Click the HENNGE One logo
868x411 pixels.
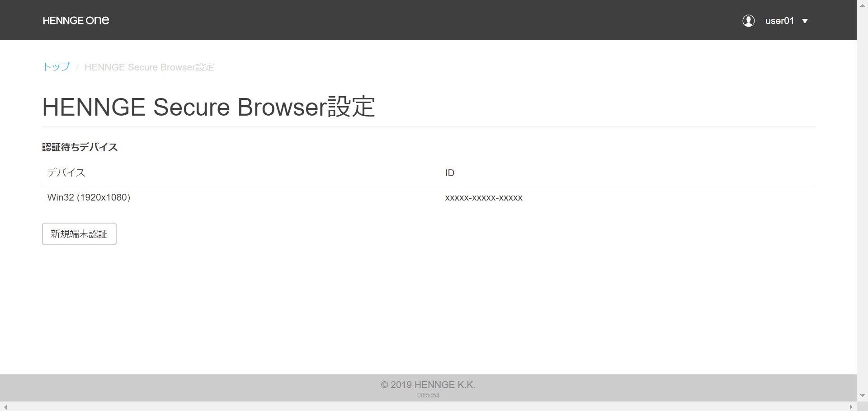[x=76, y=20]
